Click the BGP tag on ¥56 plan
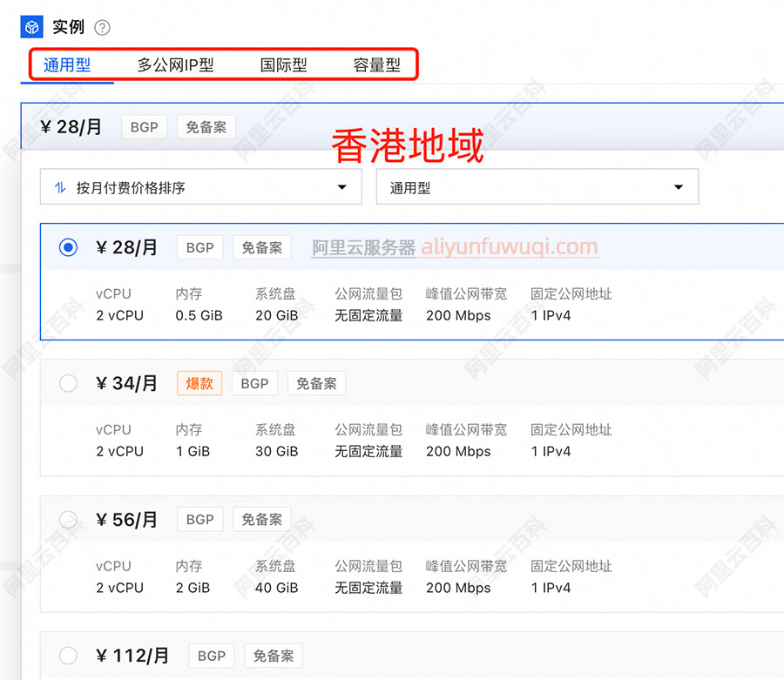 click(199, 519)
